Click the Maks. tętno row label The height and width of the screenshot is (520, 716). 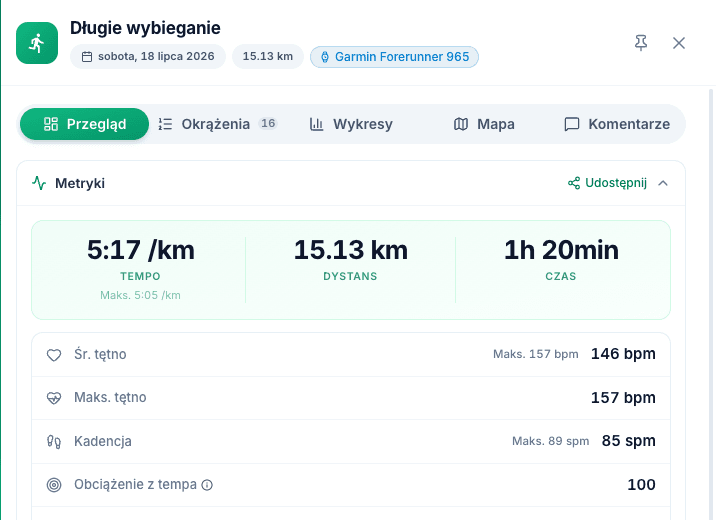click(110, 397)
